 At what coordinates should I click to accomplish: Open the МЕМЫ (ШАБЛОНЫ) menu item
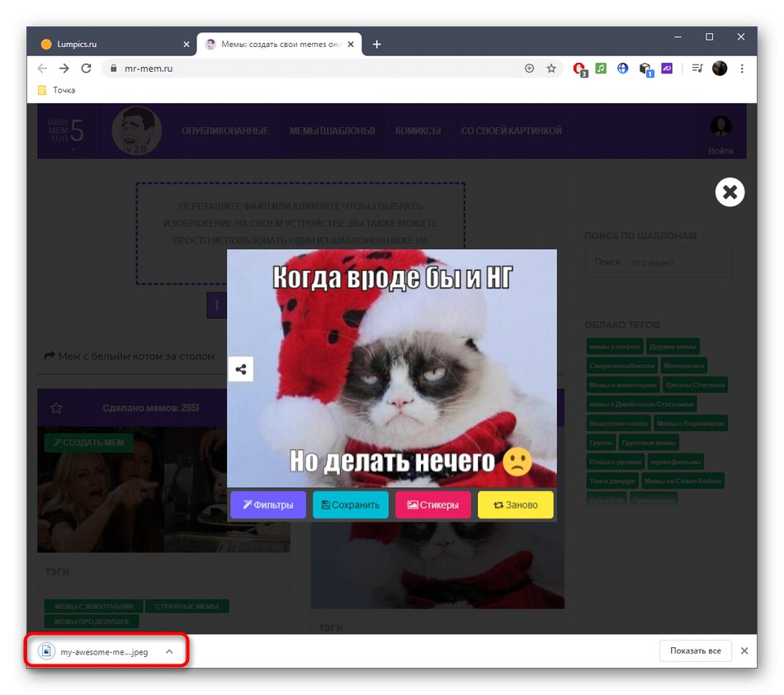pos(332,131)
